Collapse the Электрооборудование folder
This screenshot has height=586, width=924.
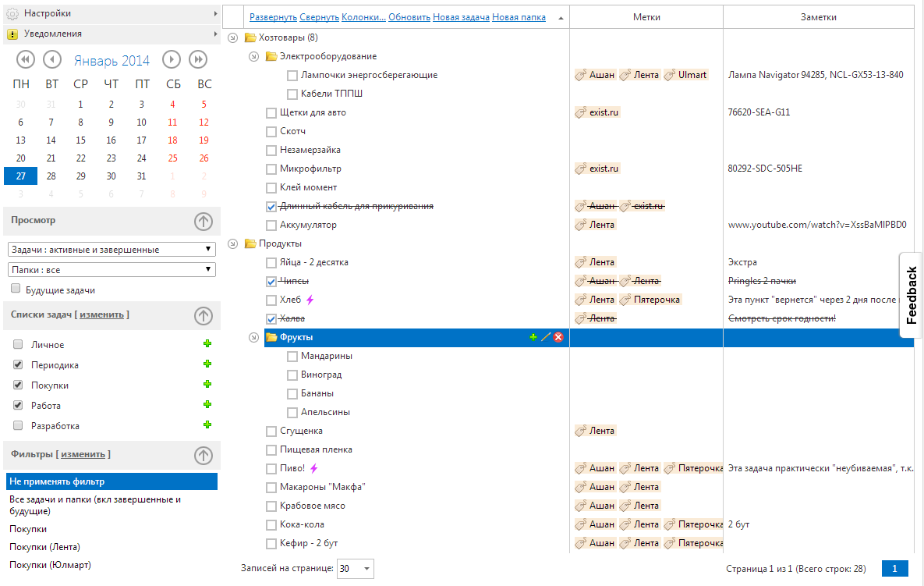coord(254,57)
